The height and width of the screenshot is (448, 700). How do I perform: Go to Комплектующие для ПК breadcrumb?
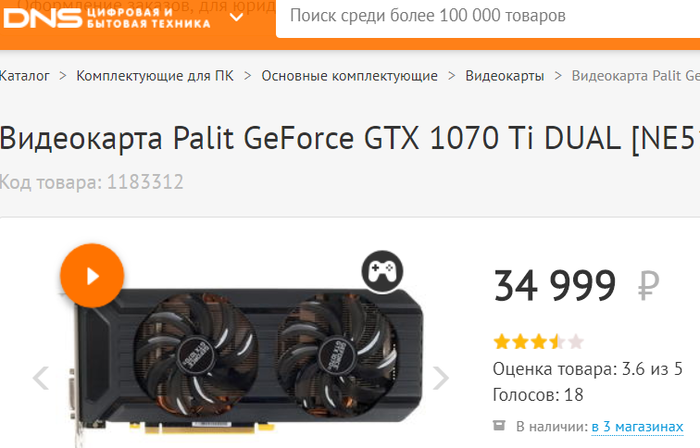point(155,76)
